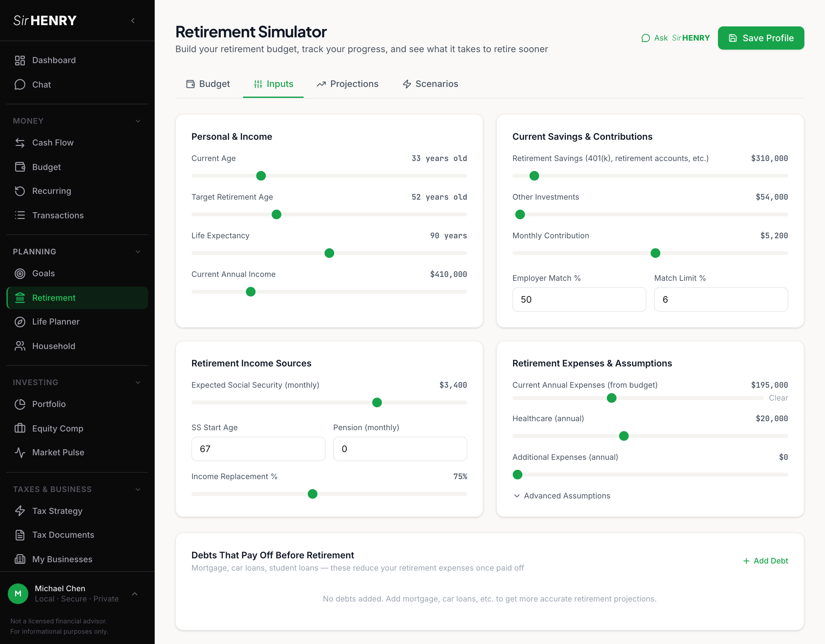Collapse the PLANNING section chevron

click(x=138, y=251)
